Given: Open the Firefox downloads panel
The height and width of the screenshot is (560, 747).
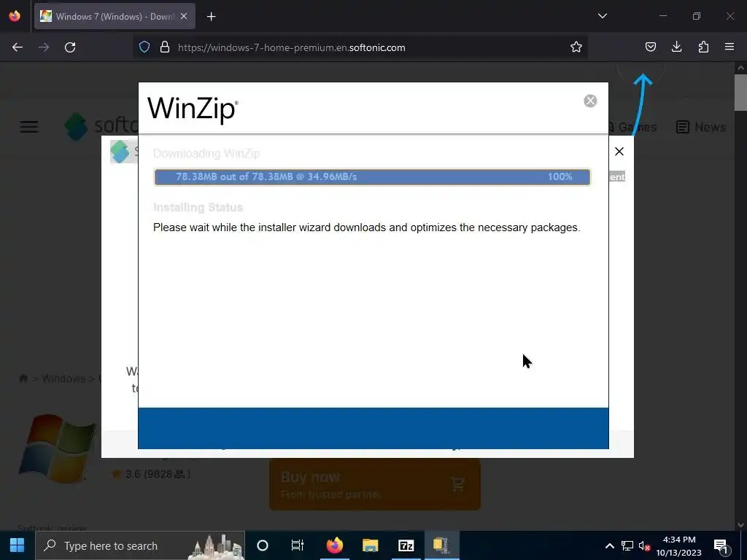Looking at the screenshot, I should [676, 47].
